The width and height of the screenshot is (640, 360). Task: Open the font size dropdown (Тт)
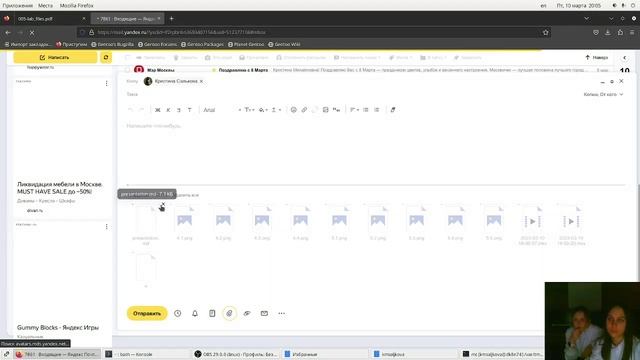249,110
